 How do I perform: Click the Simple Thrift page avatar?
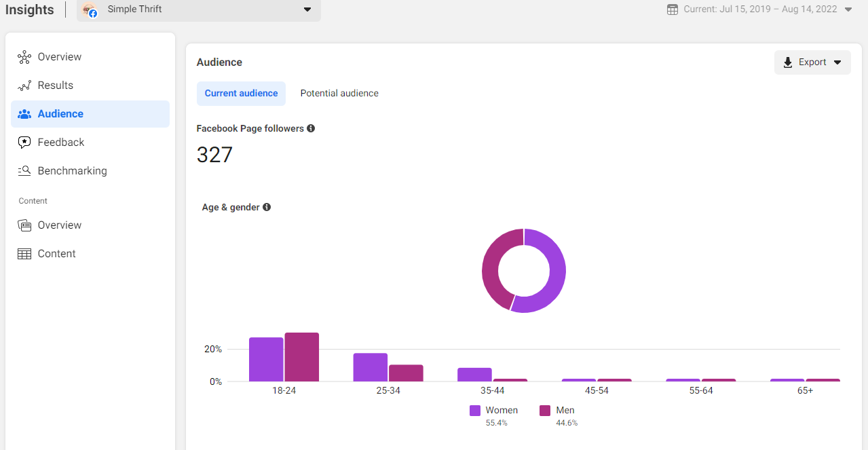pos(90,10)
